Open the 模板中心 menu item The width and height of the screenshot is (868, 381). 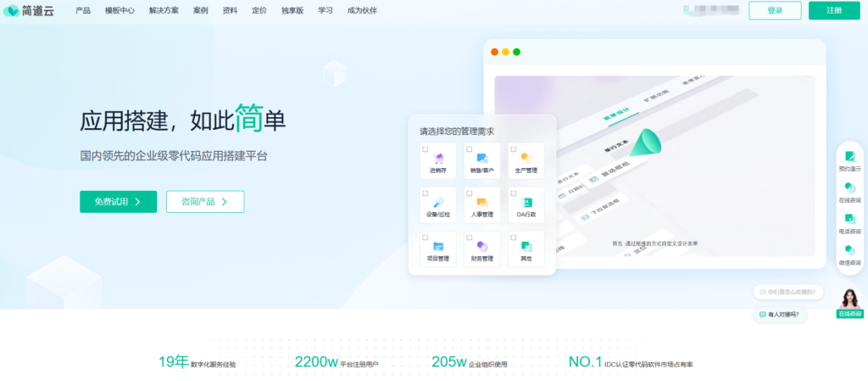(120, 10)
